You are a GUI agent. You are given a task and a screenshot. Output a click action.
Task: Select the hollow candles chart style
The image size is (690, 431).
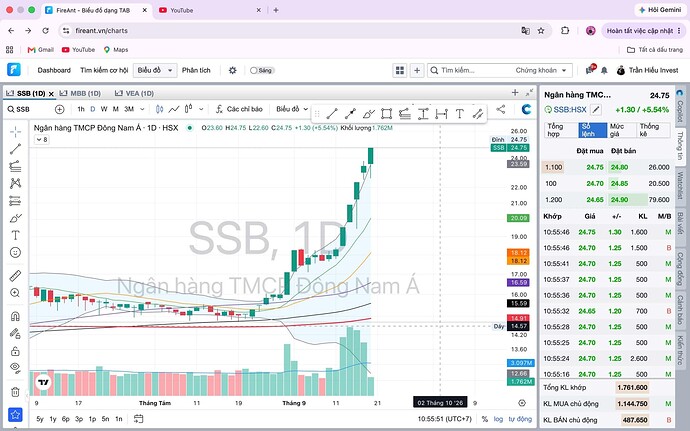point(188,109)
